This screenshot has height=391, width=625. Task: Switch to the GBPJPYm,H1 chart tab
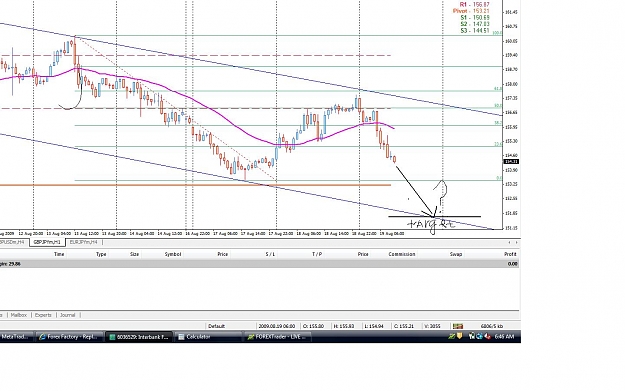tap(47, 242)
